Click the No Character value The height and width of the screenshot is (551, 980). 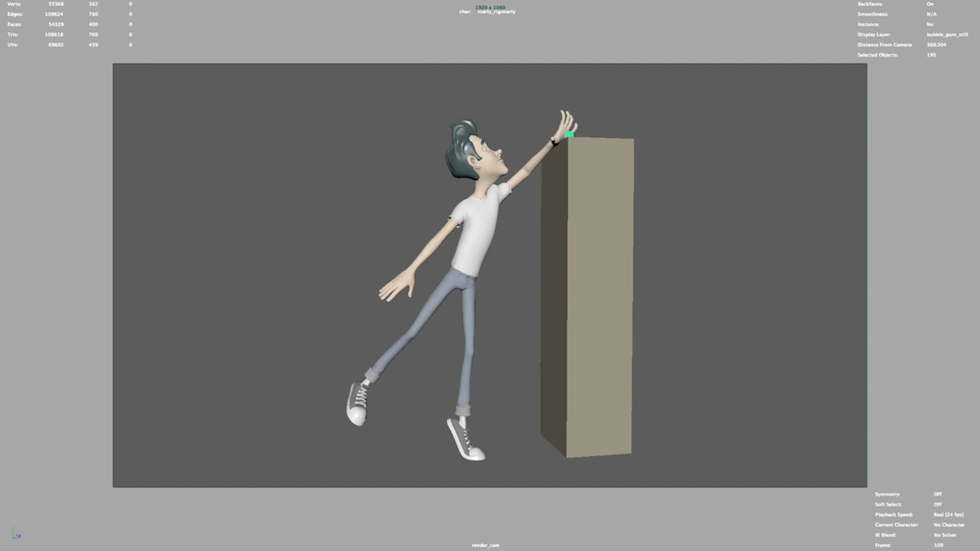[x=949, y=525]
